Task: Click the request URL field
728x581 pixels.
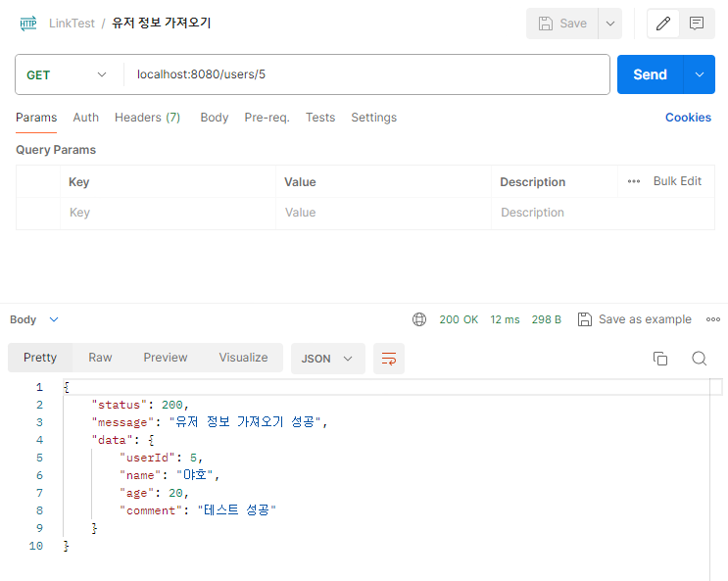Action: click(x=366, y=74)
